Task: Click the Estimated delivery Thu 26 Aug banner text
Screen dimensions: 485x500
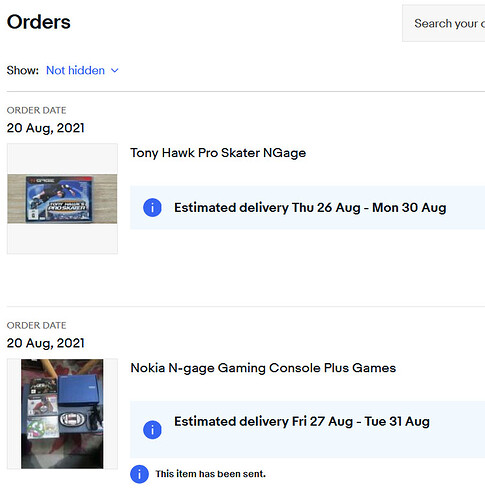Action: coord(310,208)
